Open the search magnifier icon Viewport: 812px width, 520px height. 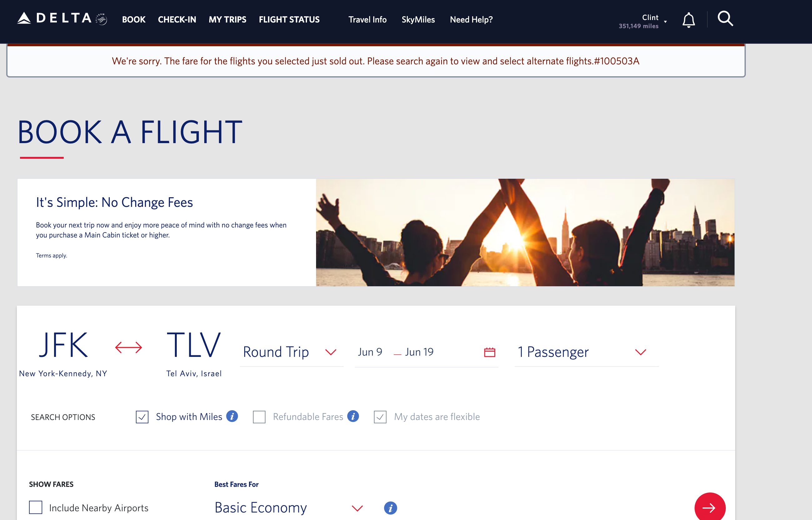725,19
